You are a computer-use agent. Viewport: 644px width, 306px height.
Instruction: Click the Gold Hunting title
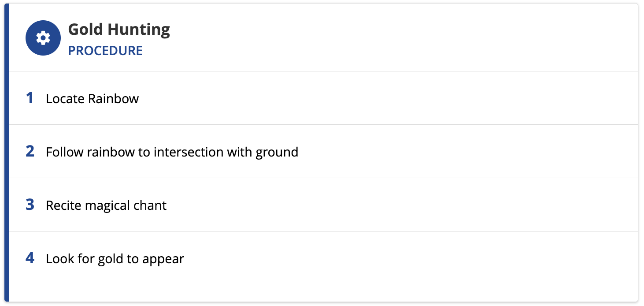click(x=119, y=30)
